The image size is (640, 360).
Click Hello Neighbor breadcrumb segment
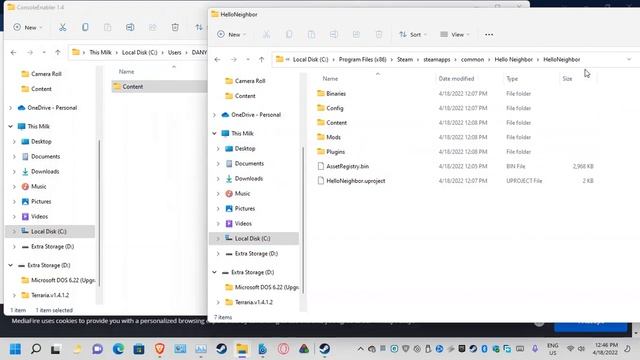tap(513, 60)
